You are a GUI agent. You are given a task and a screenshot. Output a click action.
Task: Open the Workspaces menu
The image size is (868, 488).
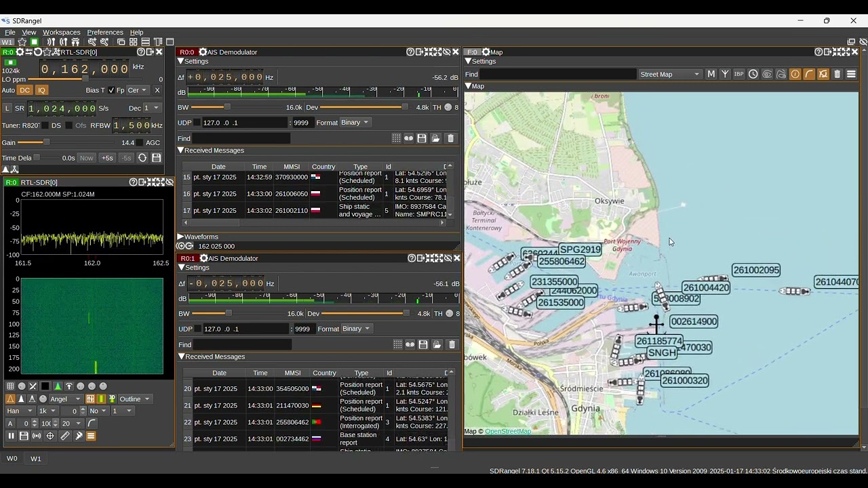pos(62,32)
